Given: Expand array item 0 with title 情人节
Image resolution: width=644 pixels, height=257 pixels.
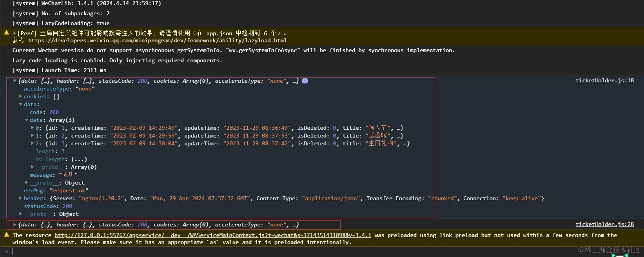Looking at the screenshot, I should coord(33,128).
